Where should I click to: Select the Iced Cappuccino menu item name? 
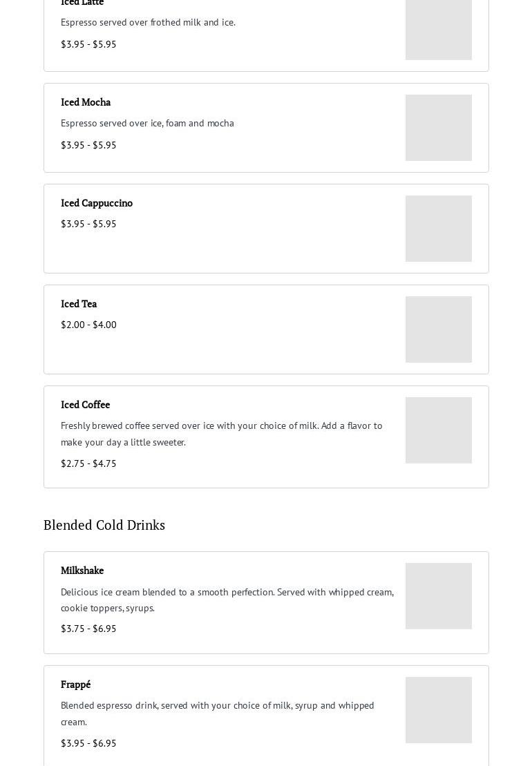tap(97, 203)
